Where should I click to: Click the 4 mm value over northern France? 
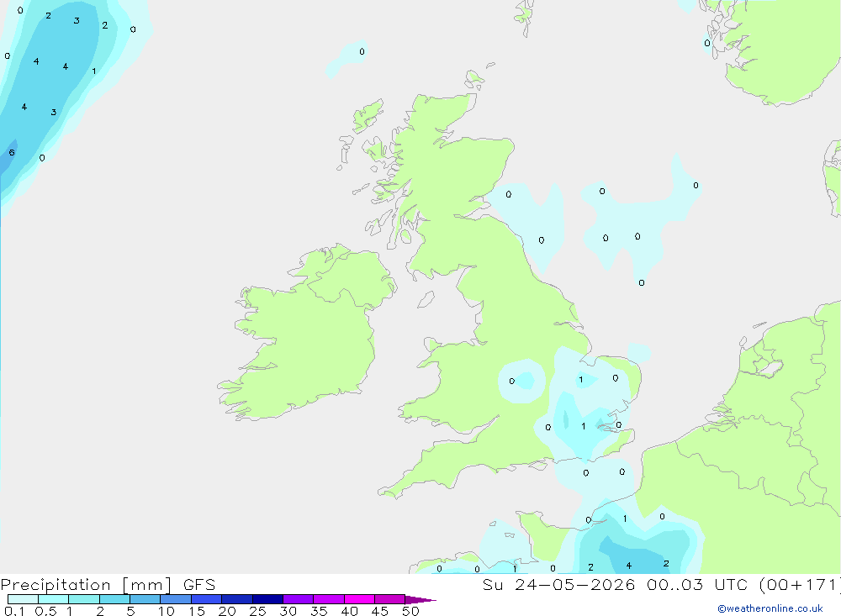tap(628, 566)
